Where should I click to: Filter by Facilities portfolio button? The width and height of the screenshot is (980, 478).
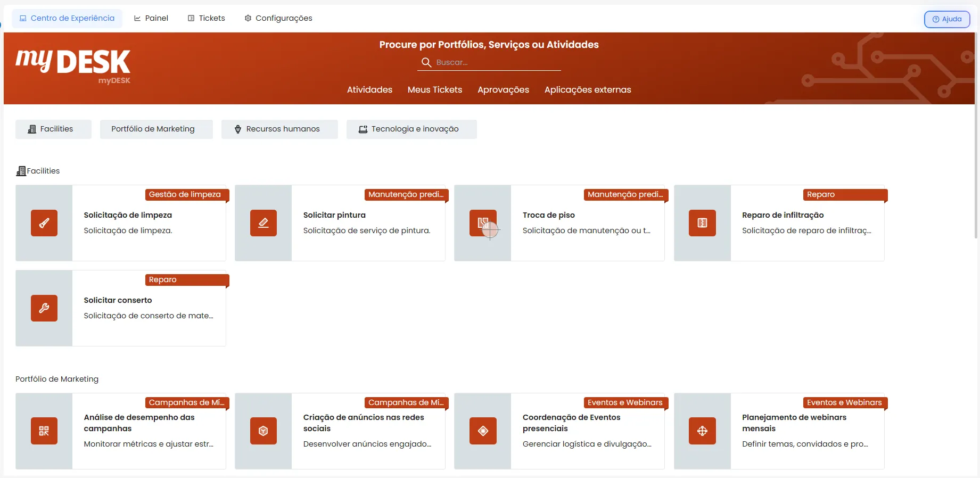tap(53, 129)
